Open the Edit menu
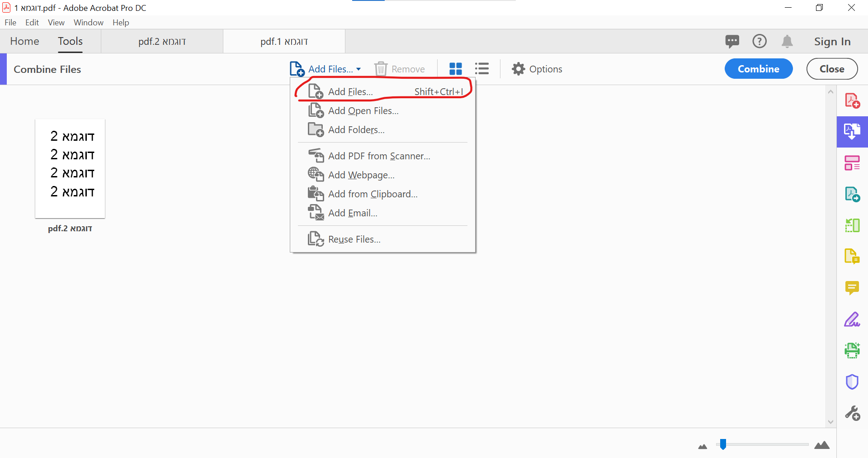 click(32, 23)
